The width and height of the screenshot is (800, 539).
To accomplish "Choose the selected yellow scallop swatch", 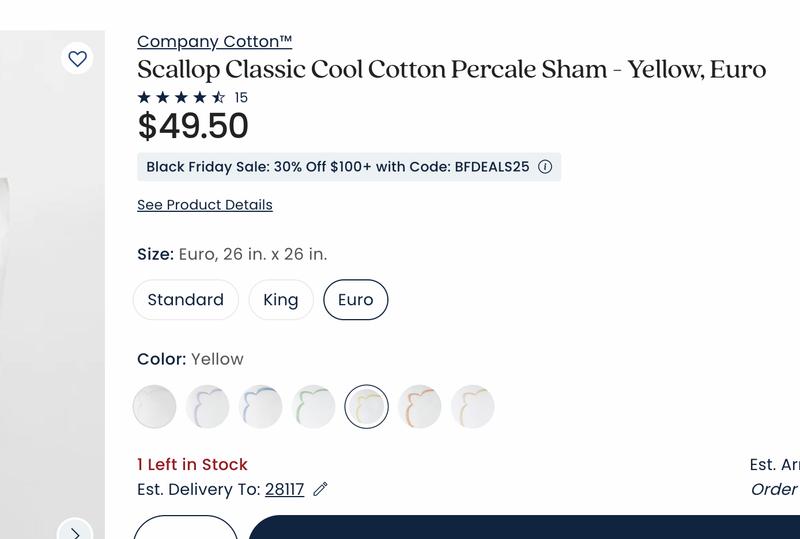I will pyautogui.click(x=367, y=407).
